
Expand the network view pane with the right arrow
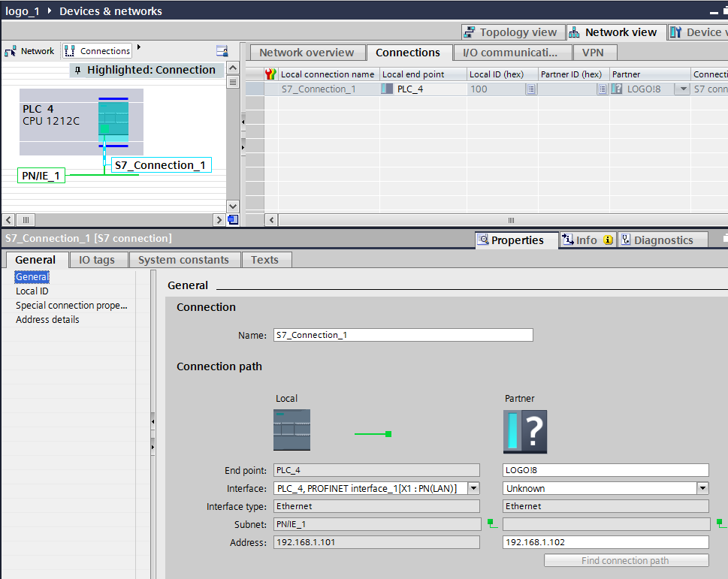pyautogui.click(x=243, y=147)
